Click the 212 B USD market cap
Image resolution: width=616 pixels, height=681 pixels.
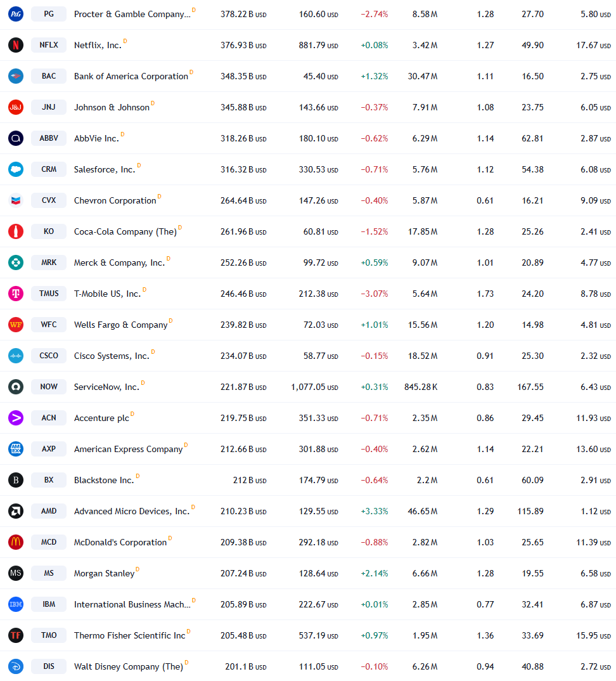coord(250,481)
